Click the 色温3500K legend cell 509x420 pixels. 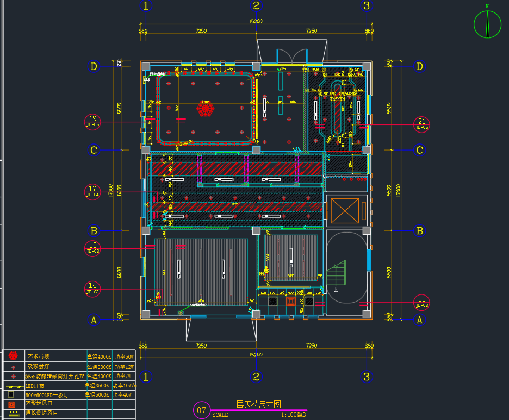pyautogui.click(x=97, y=386)
